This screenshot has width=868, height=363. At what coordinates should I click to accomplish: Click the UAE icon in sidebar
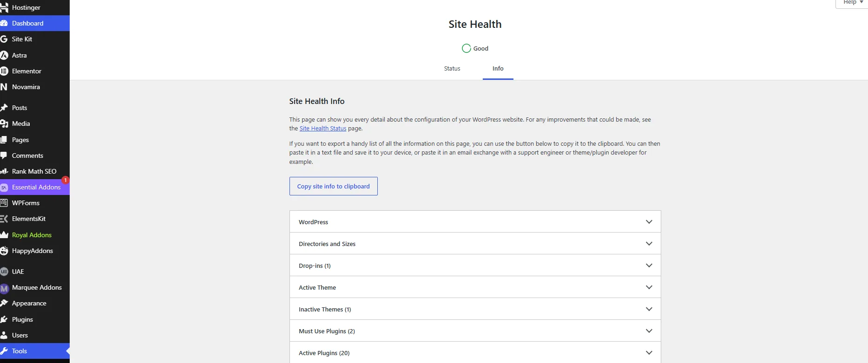(4, 272)
